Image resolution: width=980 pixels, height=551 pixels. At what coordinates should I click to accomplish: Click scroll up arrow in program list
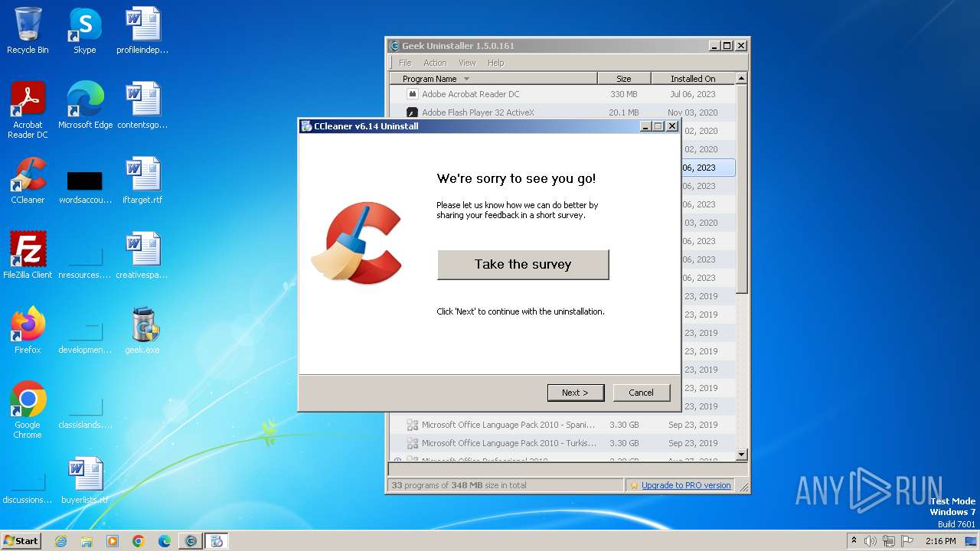741,78
